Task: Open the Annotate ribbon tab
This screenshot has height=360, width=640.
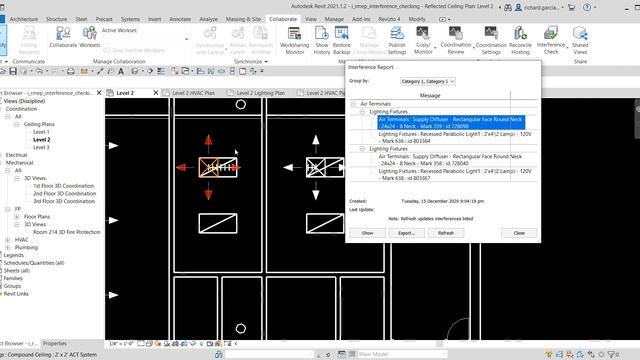Action: pyautogui.click(x=180, y=19)
